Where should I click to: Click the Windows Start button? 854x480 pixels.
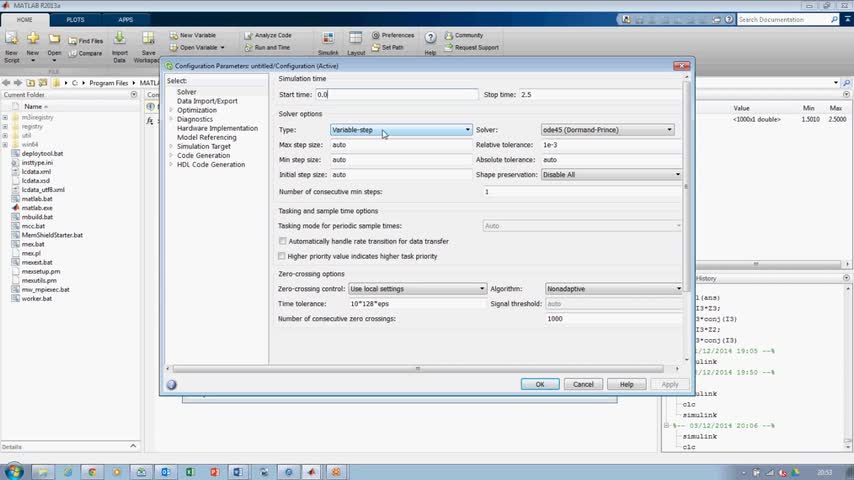click(x=14, y=471)
